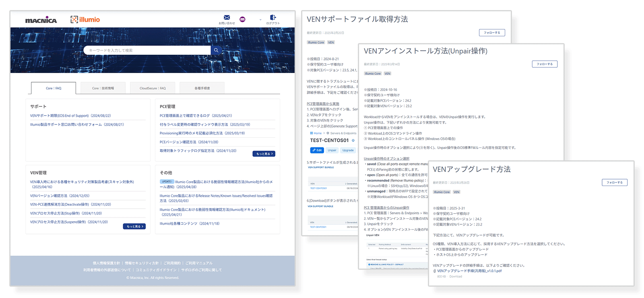Open Illumio製品サポート窓口お問い合わせフォーム link
Image resolution: width=644 pixels, height=298 pixels.
click(77, 124)
